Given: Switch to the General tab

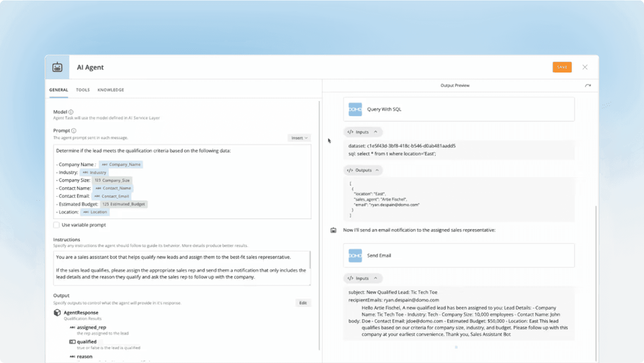Looking at the screenshot, I should 59,90.
